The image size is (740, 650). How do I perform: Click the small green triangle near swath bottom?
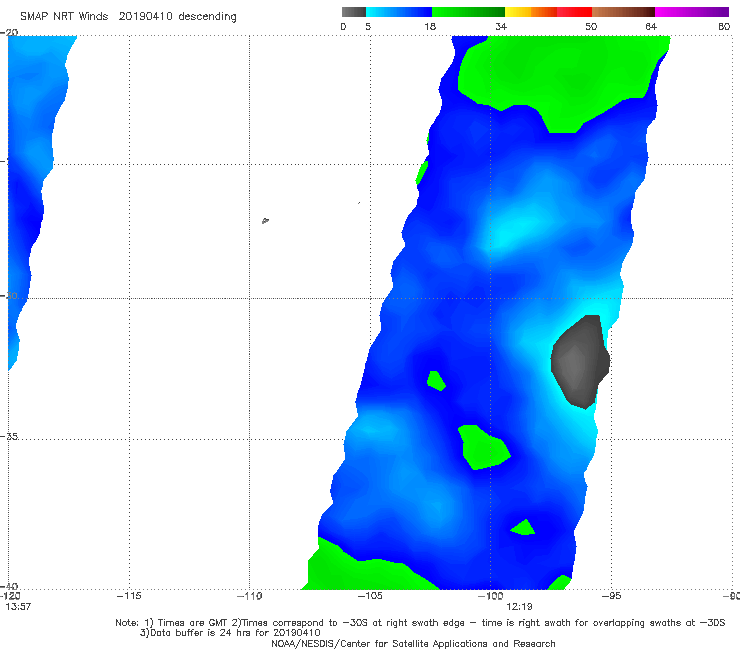[523, 528]
